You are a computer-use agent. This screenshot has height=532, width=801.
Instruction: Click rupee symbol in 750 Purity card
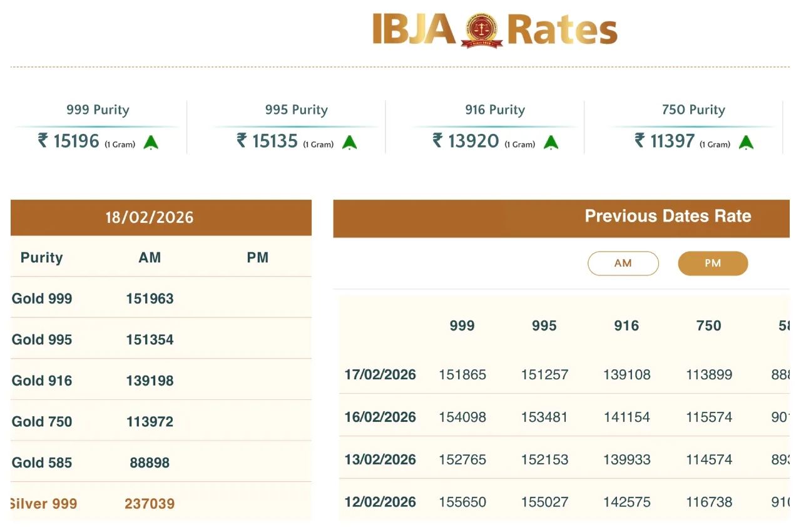640,140
